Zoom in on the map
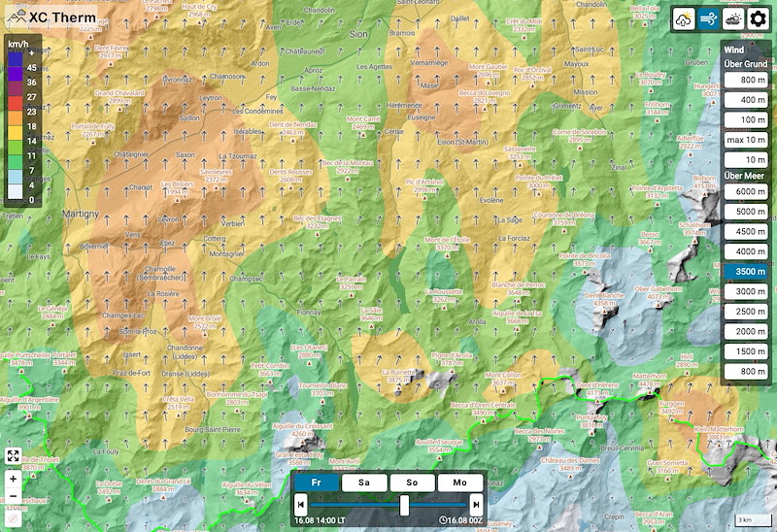 click(x=14, y=479)
